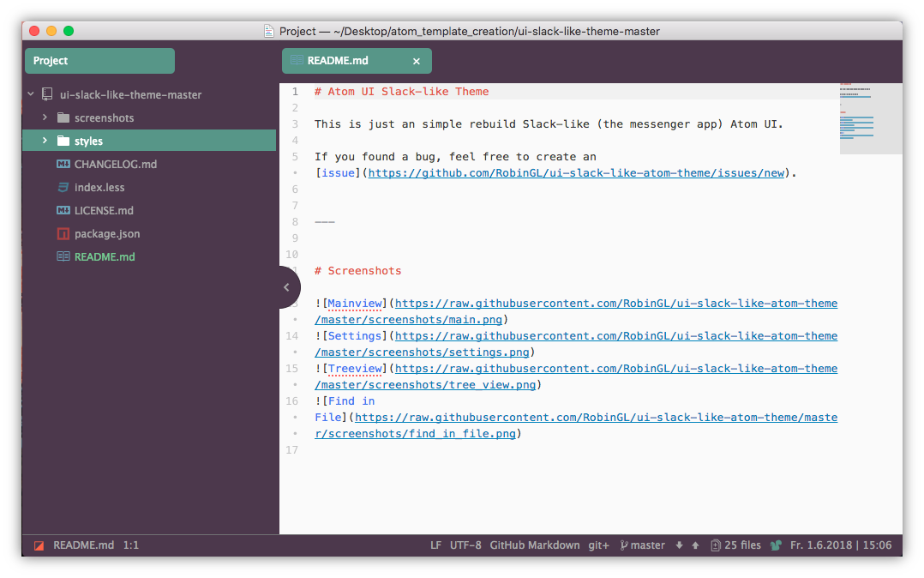Click document proxy icon in title bar
The width and height of the screenshot is (924, 578).
click(x=269, y=31)
